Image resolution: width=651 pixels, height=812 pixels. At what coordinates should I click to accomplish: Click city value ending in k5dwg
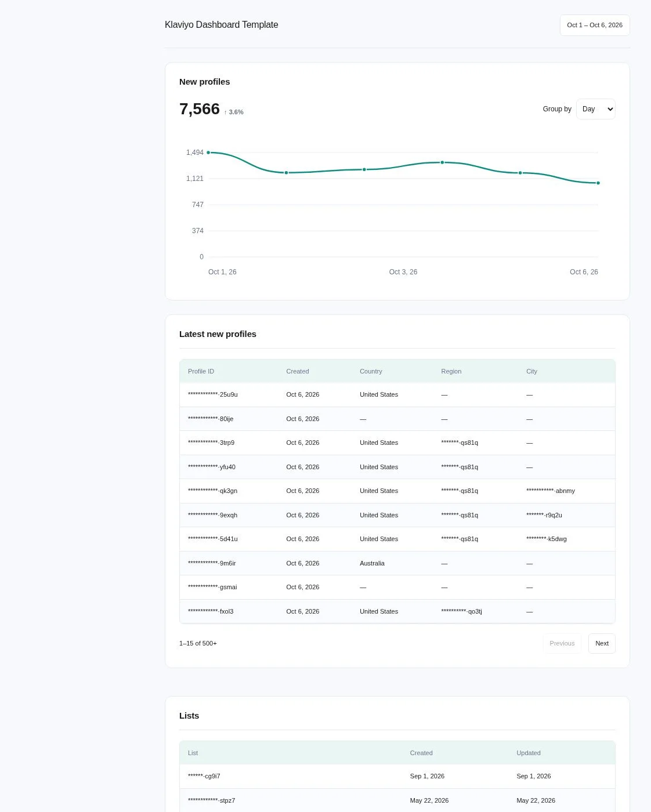click(x=547, y=539)
